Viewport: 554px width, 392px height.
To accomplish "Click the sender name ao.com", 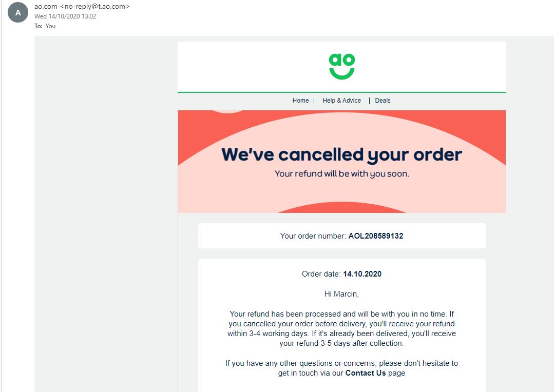I will point(46,6).
